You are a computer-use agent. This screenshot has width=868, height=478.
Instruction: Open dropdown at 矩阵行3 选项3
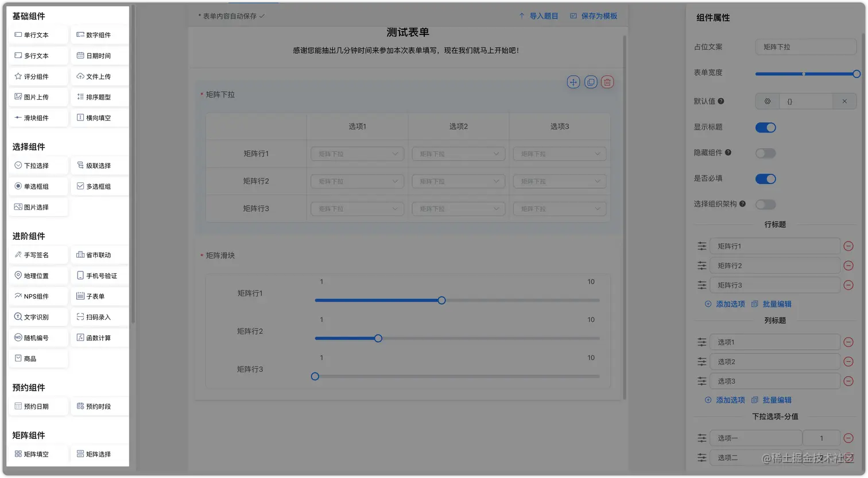point(559,209)
